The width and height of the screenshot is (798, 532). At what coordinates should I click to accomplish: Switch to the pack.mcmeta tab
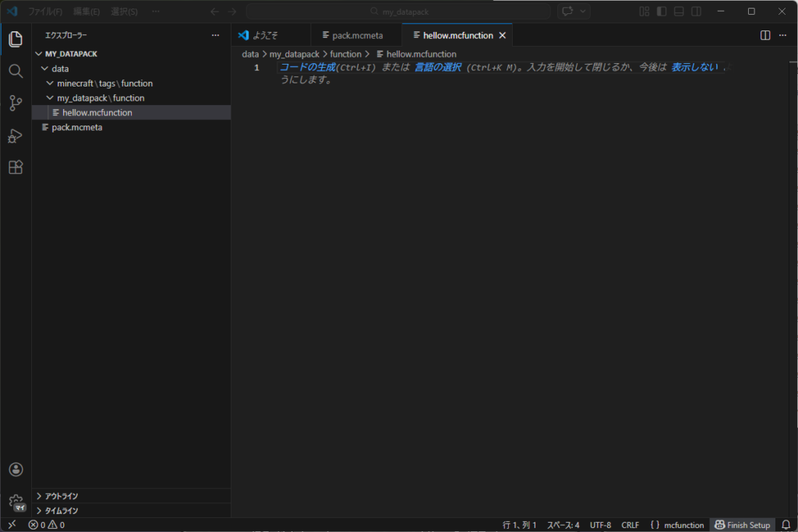(x=355, y=35)
